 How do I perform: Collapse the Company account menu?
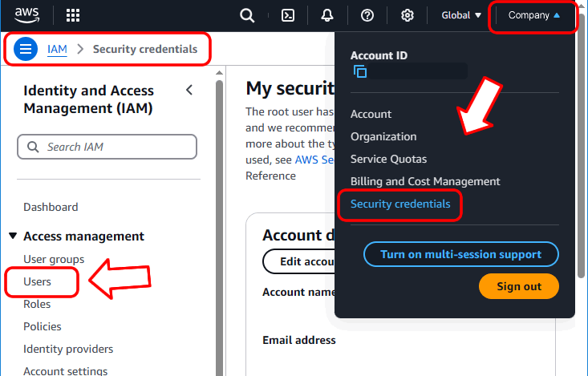point(534,15)
